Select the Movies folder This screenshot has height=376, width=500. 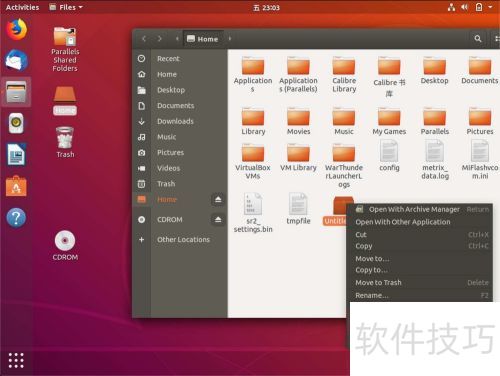[299, 121]
